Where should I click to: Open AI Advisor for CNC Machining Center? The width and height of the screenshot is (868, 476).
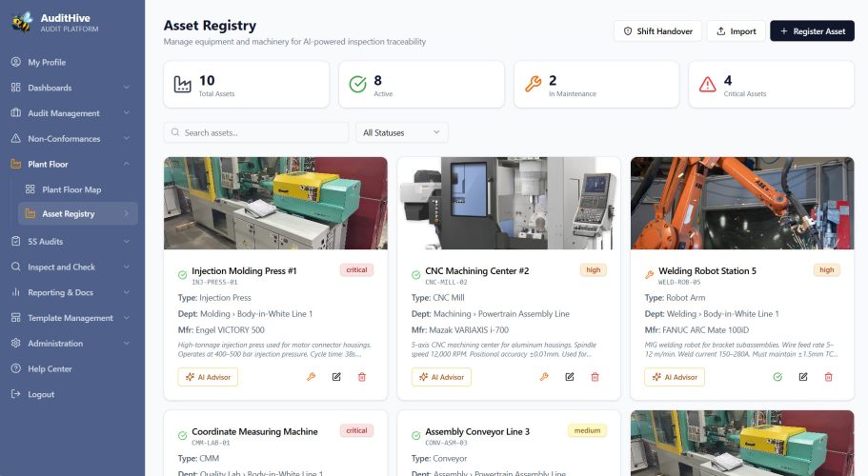point(442,377)
